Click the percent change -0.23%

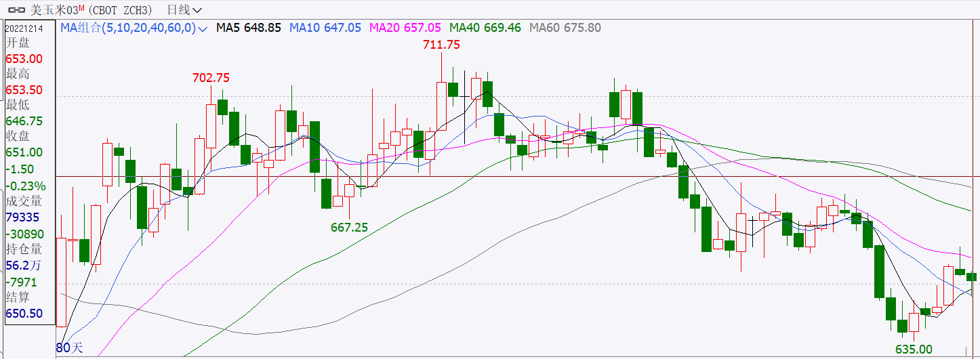point(26,186)
